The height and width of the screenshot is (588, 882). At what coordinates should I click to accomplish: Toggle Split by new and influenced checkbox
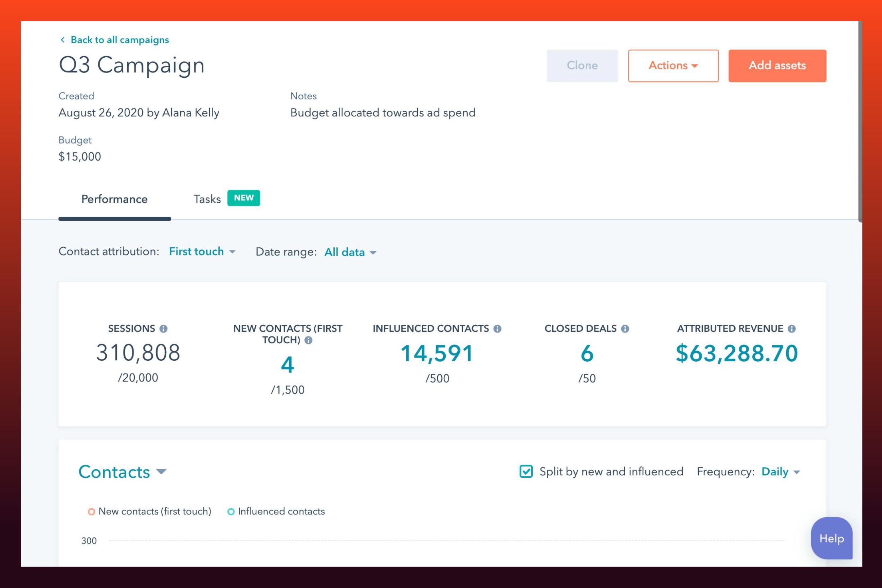[526, 471]
